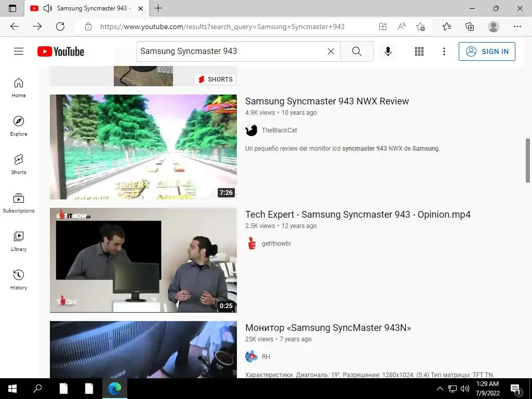The image size is (532, 399).
Task: Mute the tab via the speaker icon
Action: [x=47, y=8]
